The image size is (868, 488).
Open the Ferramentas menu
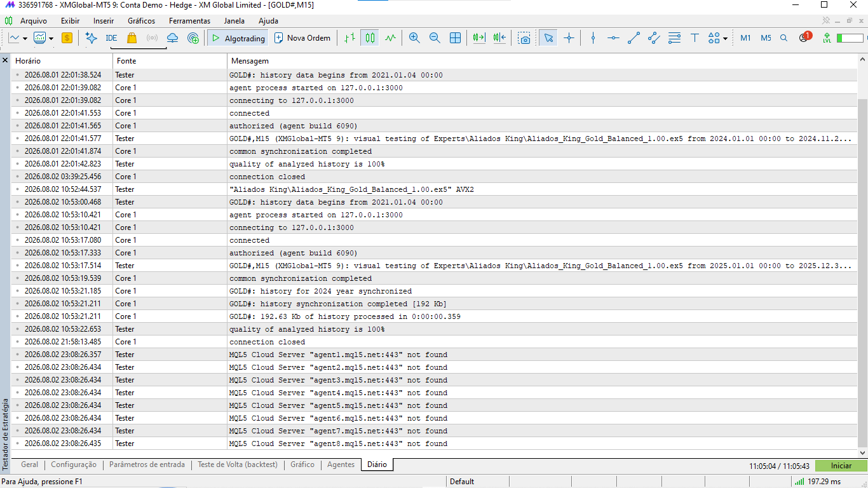189,21
